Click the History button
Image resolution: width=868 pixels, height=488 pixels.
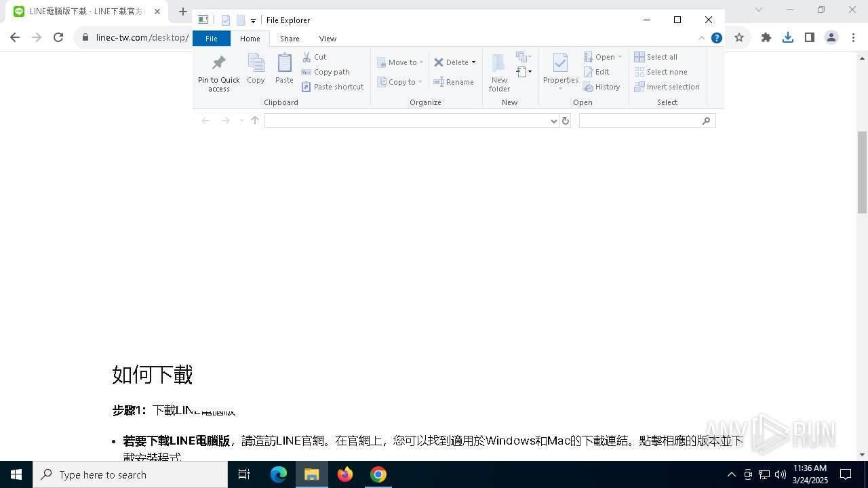click(x=602, y=87)
